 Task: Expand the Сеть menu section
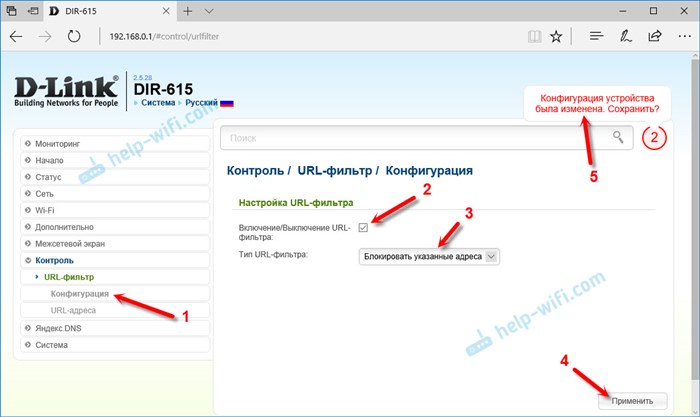(115, 194)
